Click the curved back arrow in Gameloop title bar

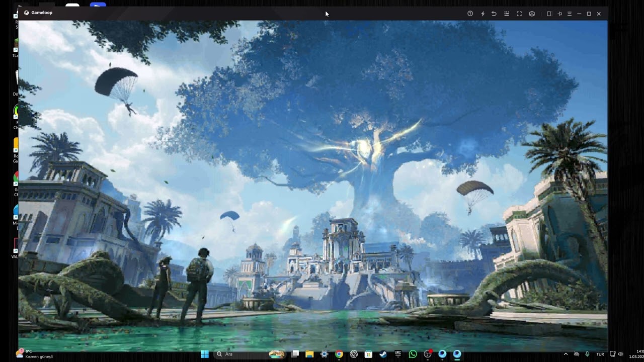(494, 14)
